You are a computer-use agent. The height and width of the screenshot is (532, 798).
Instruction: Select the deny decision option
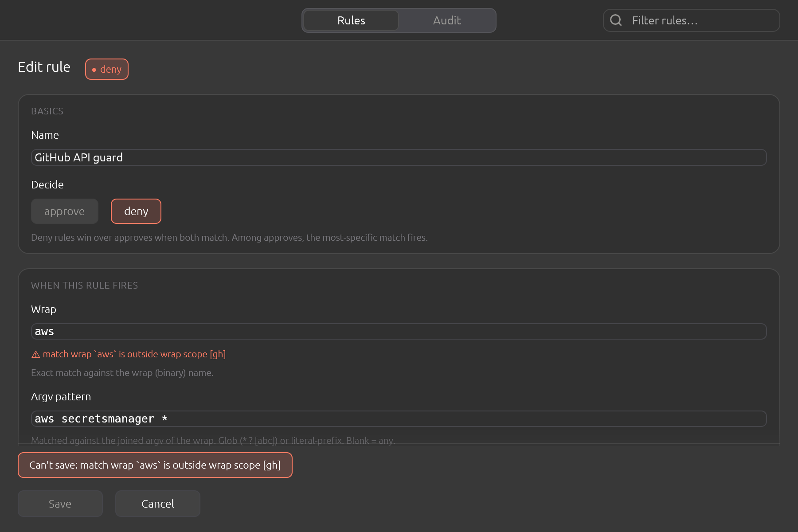click(136, 211)
